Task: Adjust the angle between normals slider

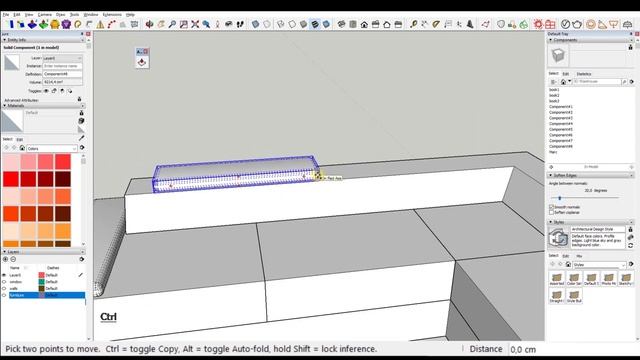Action: pos(560,198)
